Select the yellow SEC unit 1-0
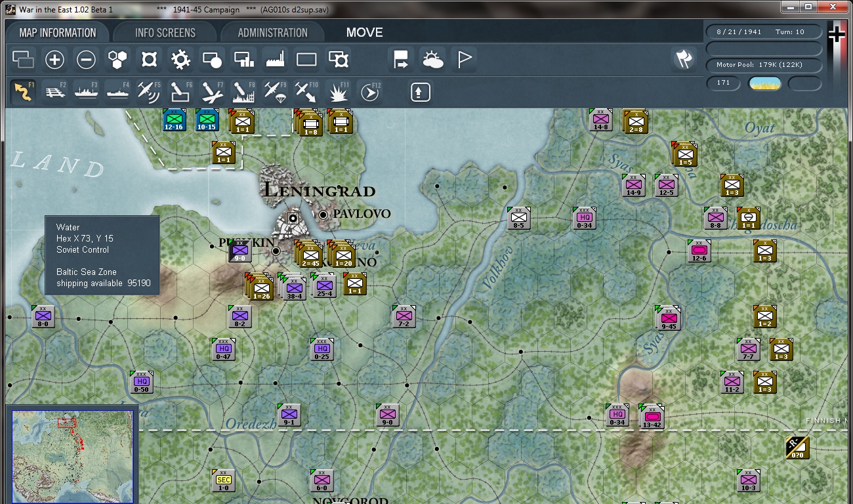The width and height of the screenshot is (853, 504). click(x=224, y=480)
